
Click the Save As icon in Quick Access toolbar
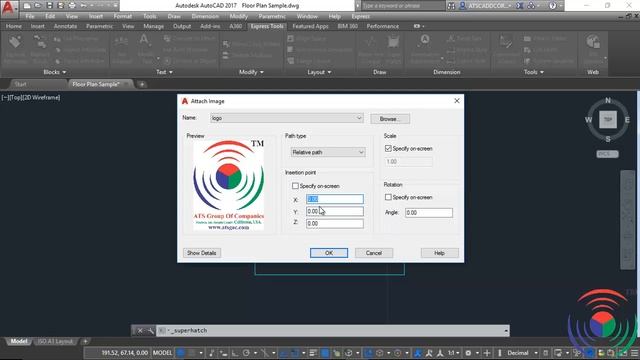(x=60, y=6)
